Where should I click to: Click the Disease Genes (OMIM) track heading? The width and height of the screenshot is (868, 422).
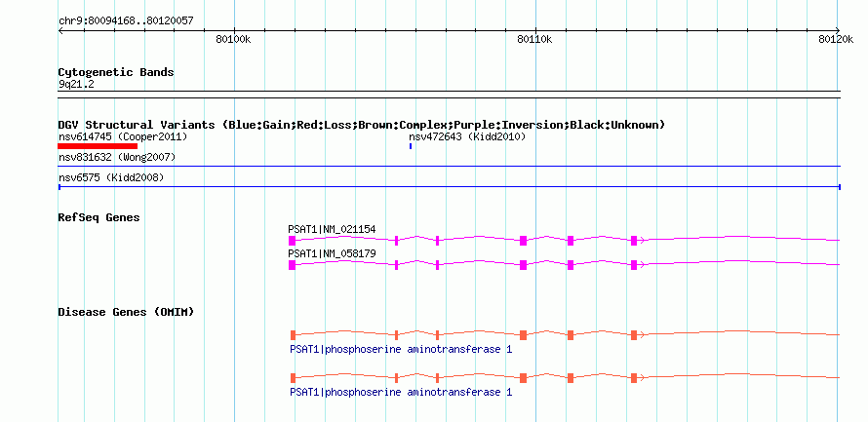click(126, 312)
